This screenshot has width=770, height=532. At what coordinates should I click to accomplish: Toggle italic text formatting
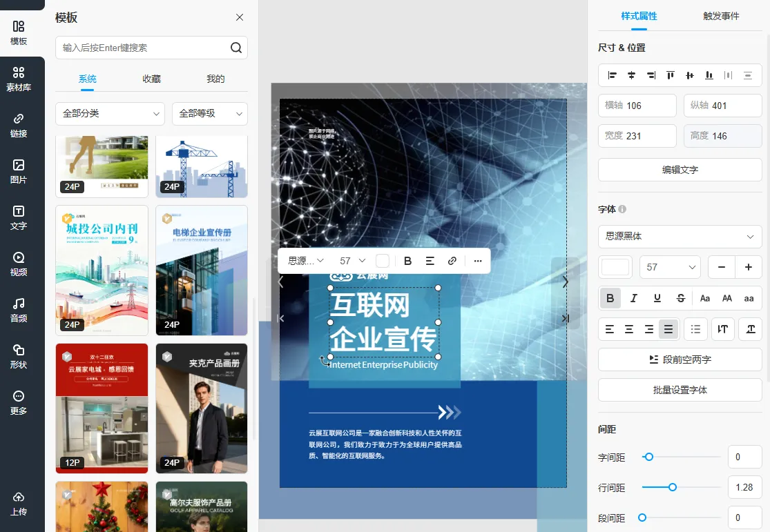(633, 298)
